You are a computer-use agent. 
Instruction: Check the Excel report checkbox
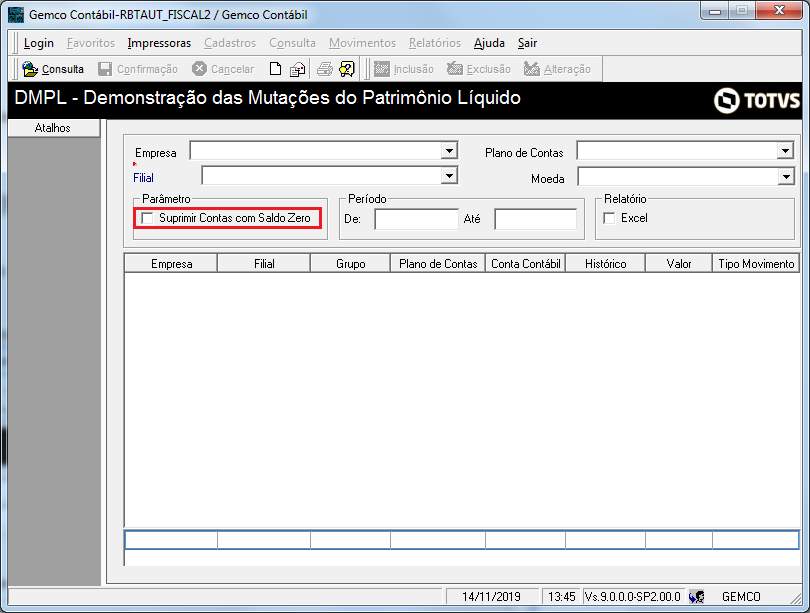tap(609, 218)
